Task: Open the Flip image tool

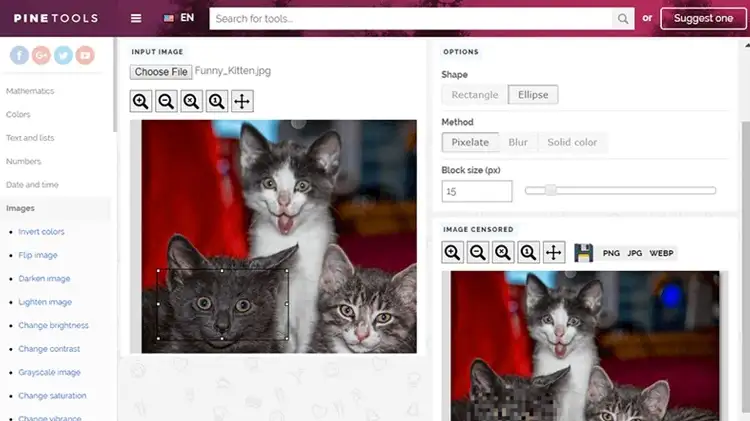Action: 38,255
